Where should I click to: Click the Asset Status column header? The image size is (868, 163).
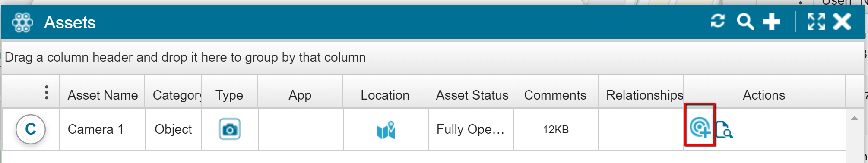(472, 95)
